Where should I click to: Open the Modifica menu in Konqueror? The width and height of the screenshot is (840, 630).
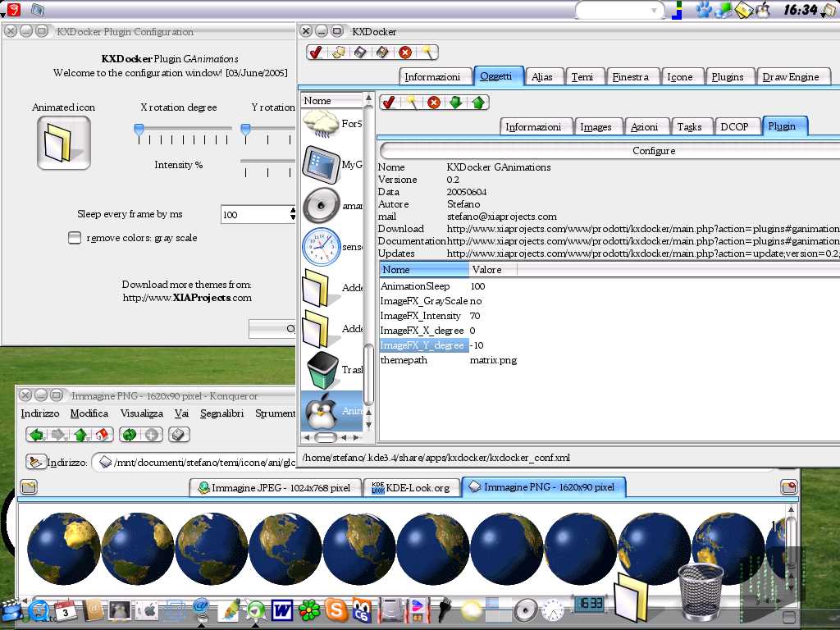click(x=89, y=413)
